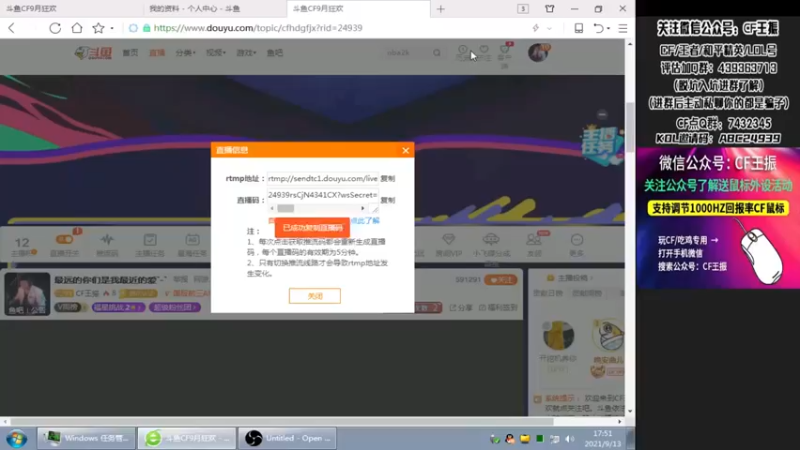Click the 分享 share link under the room title
The height and width of the screenshot is (450, 800).
click(x=461, y=308)
